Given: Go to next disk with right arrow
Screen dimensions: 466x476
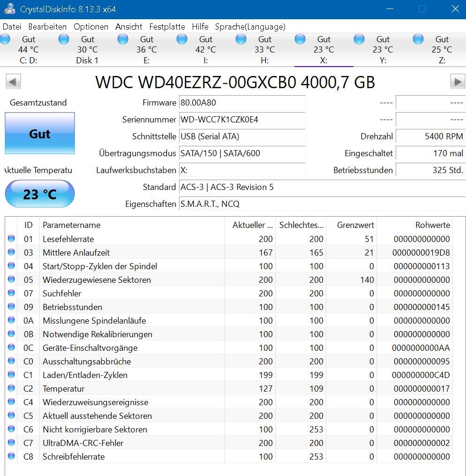Looking at the screenshot, I should click(458, 82).
